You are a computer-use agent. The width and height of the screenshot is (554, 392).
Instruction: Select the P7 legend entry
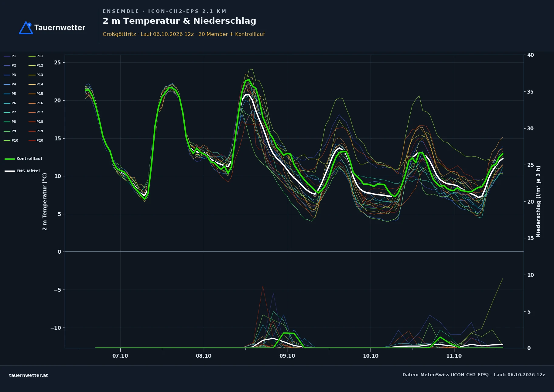click(10, 112)
